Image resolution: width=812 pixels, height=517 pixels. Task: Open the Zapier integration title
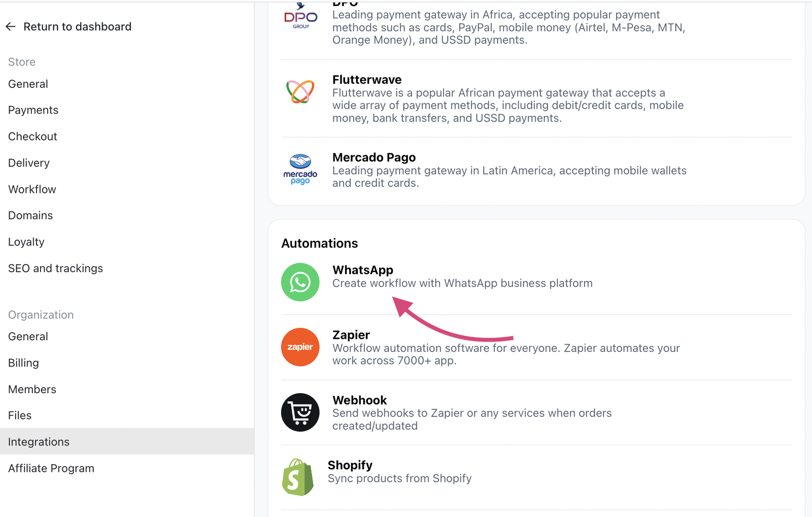351,335
